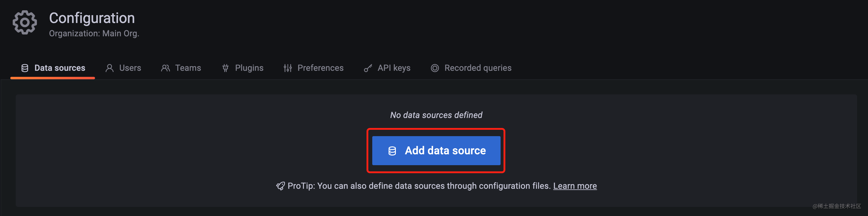Screen dimensions: 868x216
Task: Click the Teams people icon
Action: pyautogui.click(x=166, y=68)
